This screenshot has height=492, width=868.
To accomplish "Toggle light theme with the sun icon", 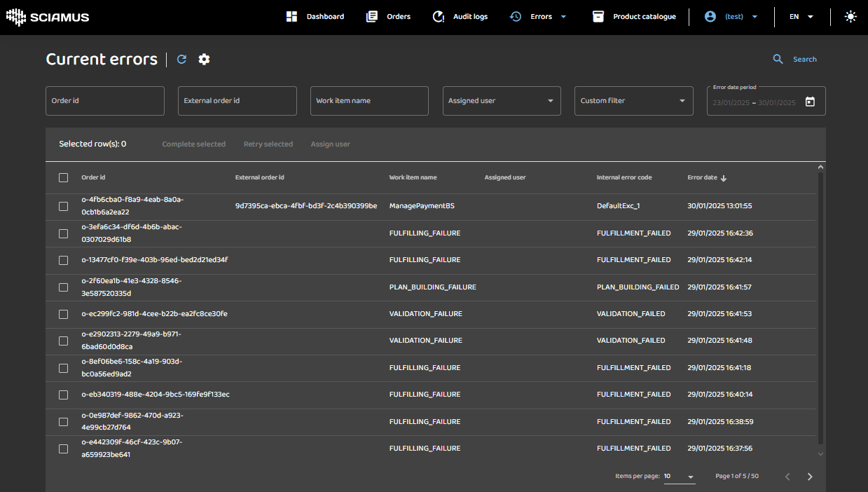I will point(850,17).
